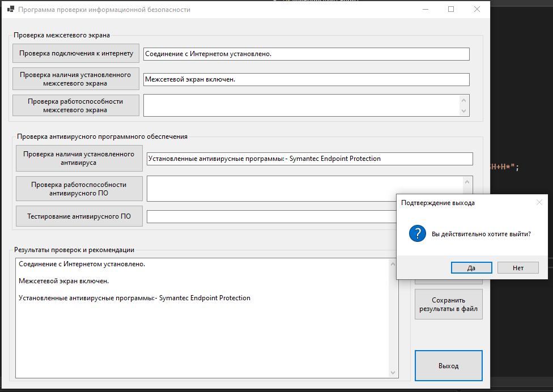Viewport: 553px width, 392px height.
Task: Start Проверка работоспособности межсетевого экрана
Action: pos(76,105)
